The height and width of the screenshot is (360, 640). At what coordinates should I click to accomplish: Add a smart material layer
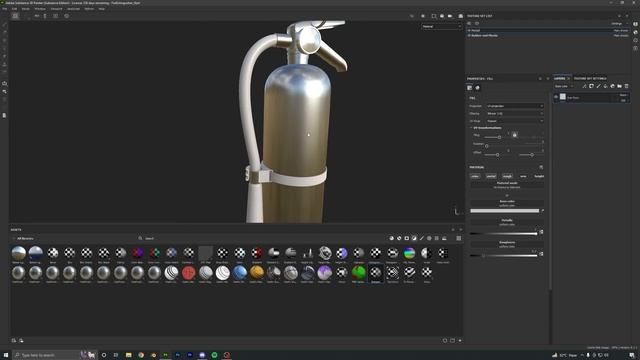[x=612, y=86]
